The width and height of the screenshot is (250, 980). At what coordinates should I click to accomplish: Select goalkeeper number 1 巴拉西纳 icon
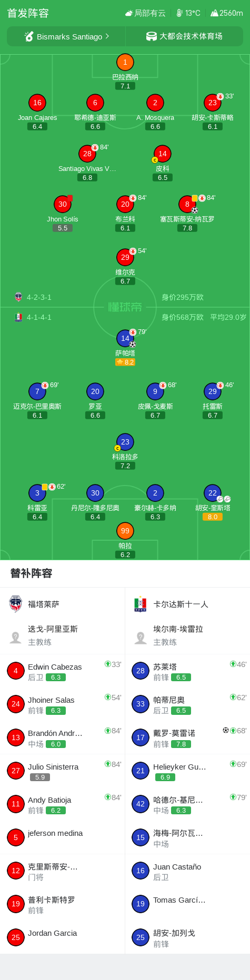[x=125, y=63]
